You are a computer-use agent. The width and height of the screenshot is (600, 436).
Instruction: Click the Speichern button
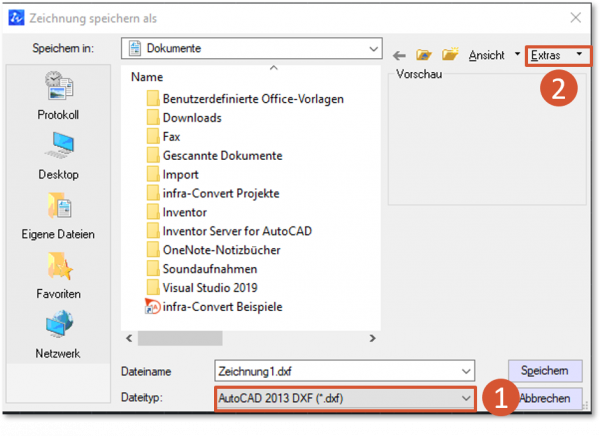pyautogui.click(x=545, y=371)
